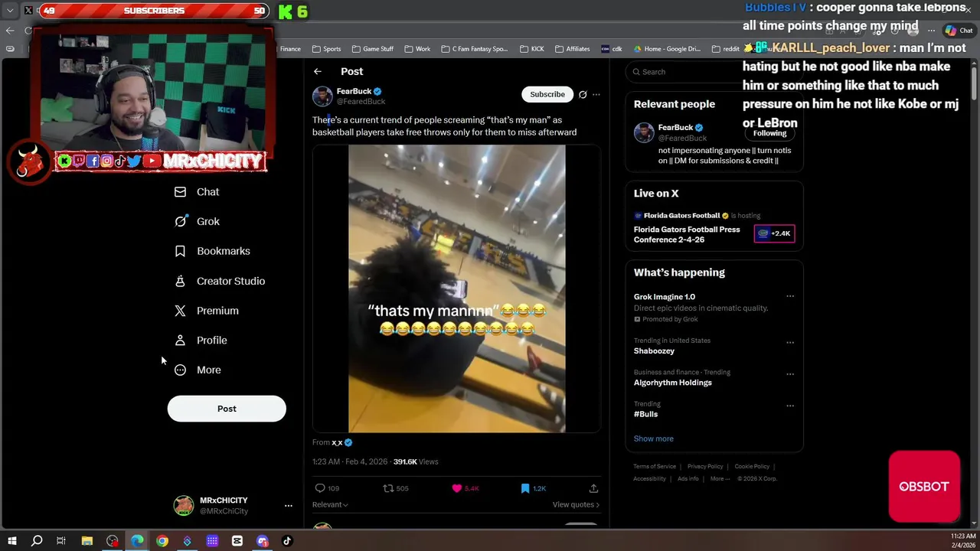This screenshot has height=551, width=980.
Task: Click the Grok explain icon beside Subscribe
Action: coord(583,94)
